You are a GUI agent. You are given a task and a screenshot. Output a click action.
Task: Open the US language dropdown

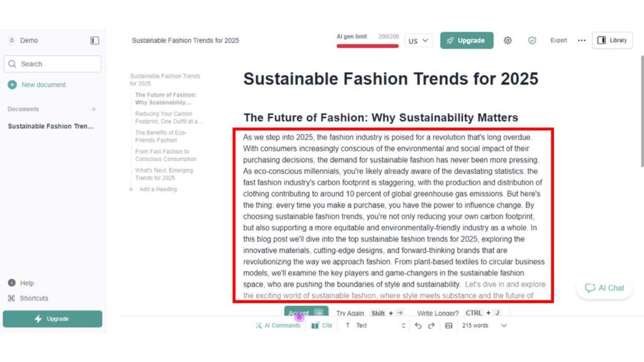point(419,41)
